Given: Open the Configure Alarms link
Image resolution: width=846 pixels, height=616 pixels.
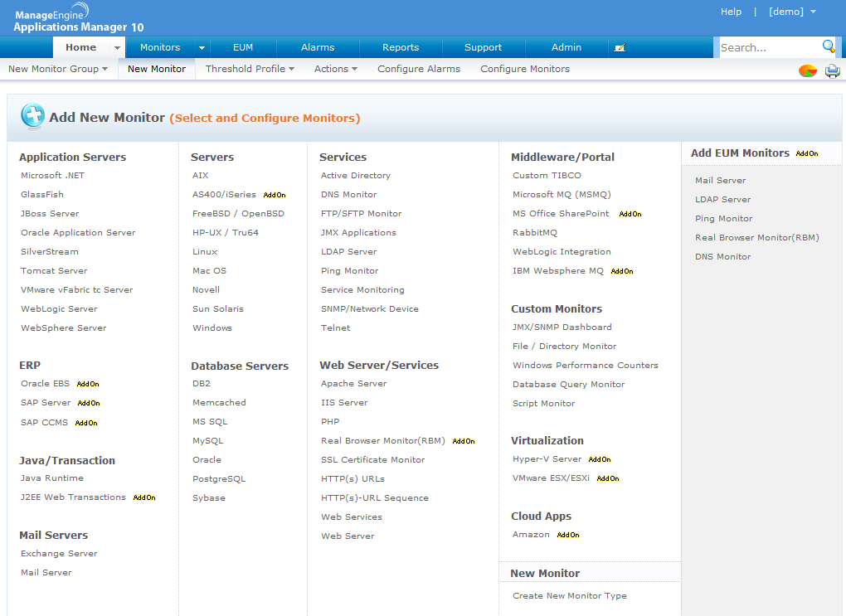Looking at the screenshot, I should (419, 69).
